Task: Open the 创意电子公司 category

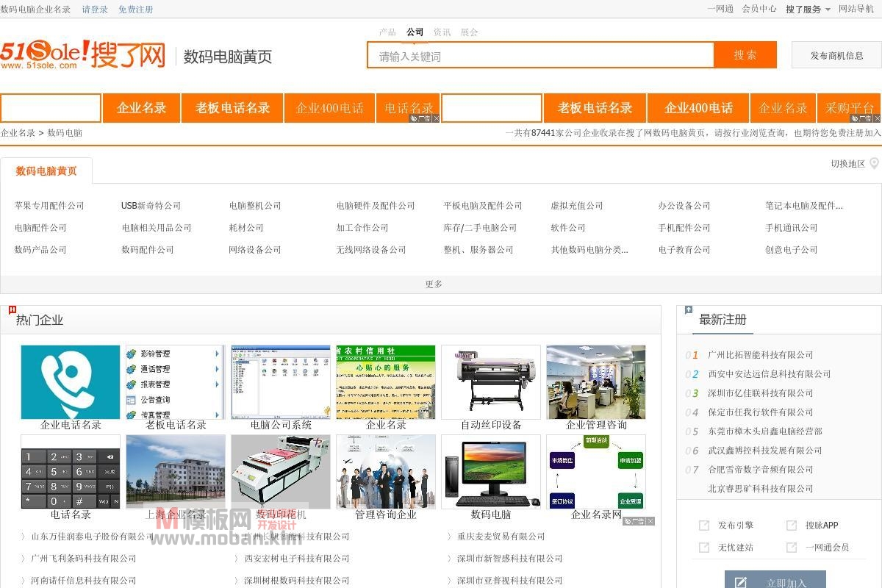Action: click(x=792, y=250)
